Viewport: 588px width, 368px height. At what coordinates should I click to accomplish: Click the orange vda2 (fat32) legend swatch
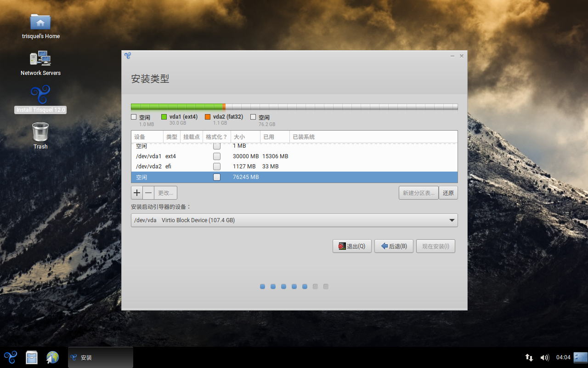208,117
